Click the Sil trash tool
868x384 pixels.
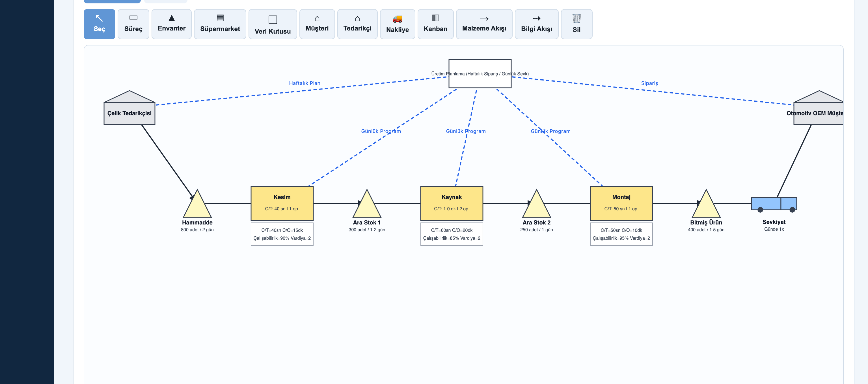[576, 24]
